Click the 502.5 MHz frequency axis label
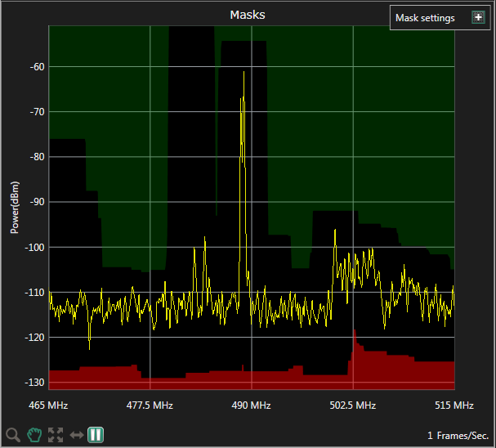 pyautogui.click(x=353, y=405)
